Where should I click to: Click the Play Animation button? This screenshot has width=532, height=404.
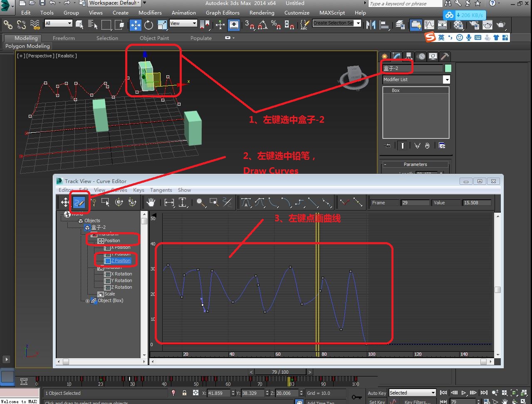tap(464, 393)
